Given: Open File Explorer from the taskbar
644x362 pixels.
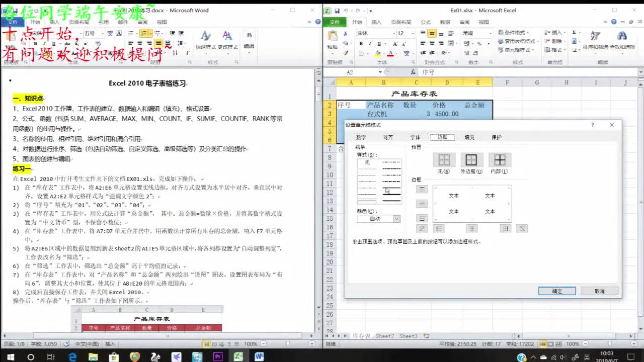Looking at the screenshot, I should click(93, 357).
